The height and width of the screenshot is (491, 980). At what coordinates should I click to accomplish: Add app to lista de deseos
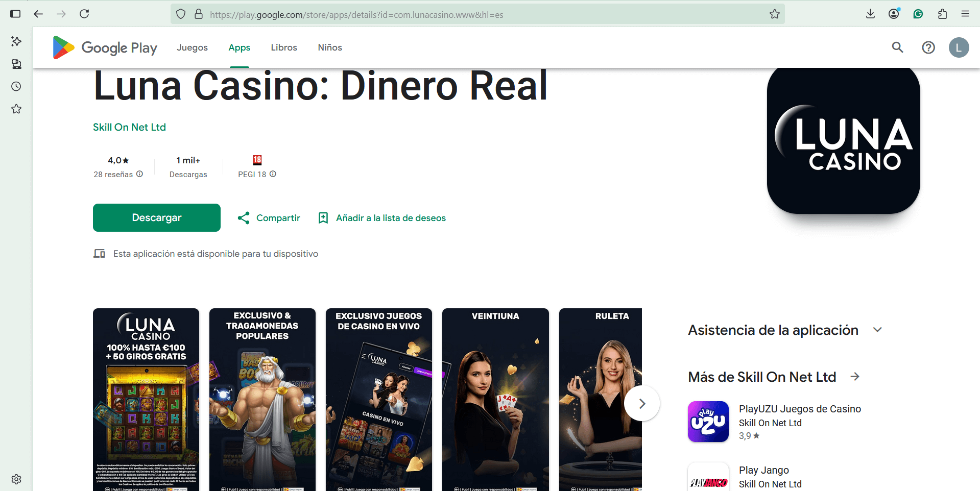381,218
